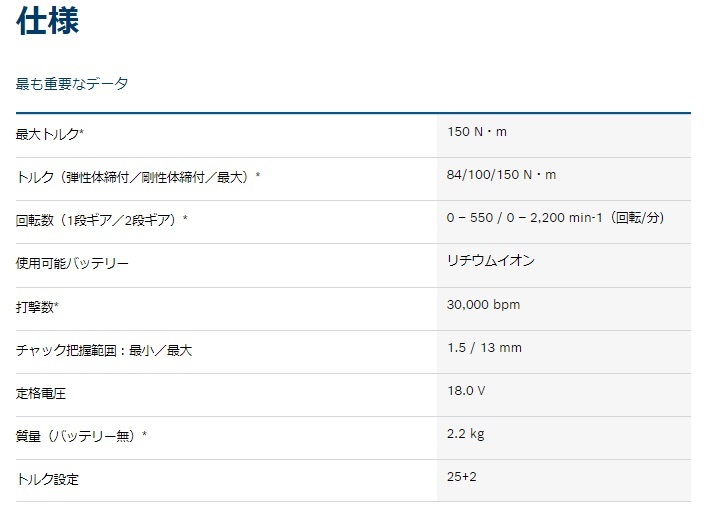Click the 25+2 torque setting value
Image resolution: width=705 pixels, height=519 pixels.
(462, 477)
